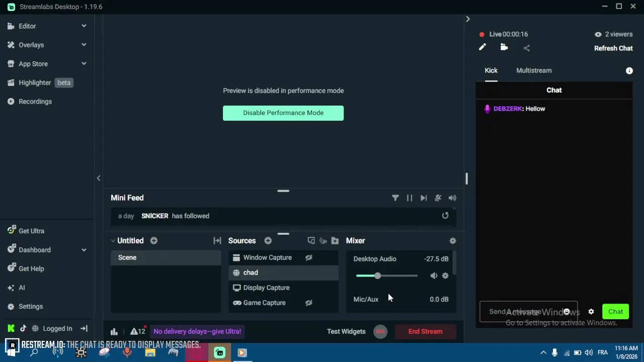This screenshot has height=362, width=644.
Task: Open chat info icon next to Multistream
Action: click(629, 71)
